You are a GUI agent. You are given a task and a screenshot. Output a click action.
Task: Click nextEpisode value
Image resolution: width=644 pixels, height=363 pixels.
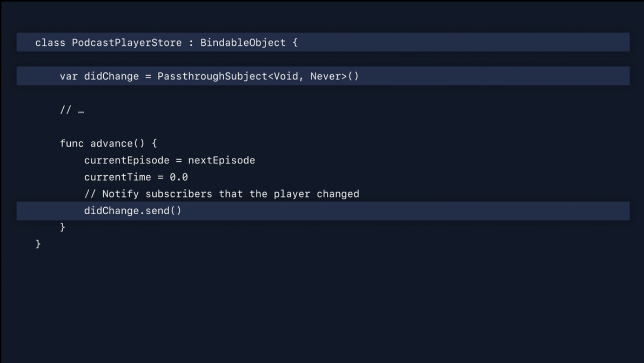coord(222,160)
